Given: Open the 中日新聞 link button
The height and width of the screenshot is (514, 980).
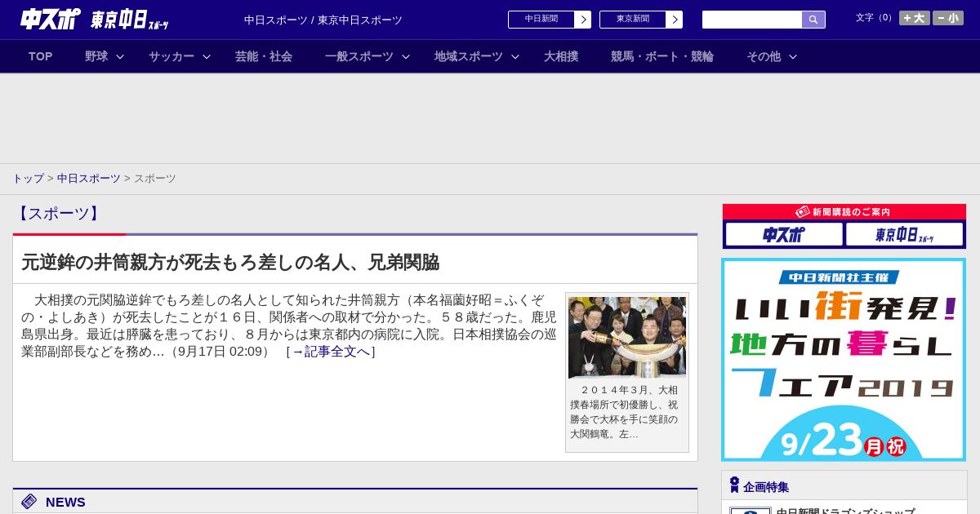Looking at the screenshot, I should pos(541,20).
